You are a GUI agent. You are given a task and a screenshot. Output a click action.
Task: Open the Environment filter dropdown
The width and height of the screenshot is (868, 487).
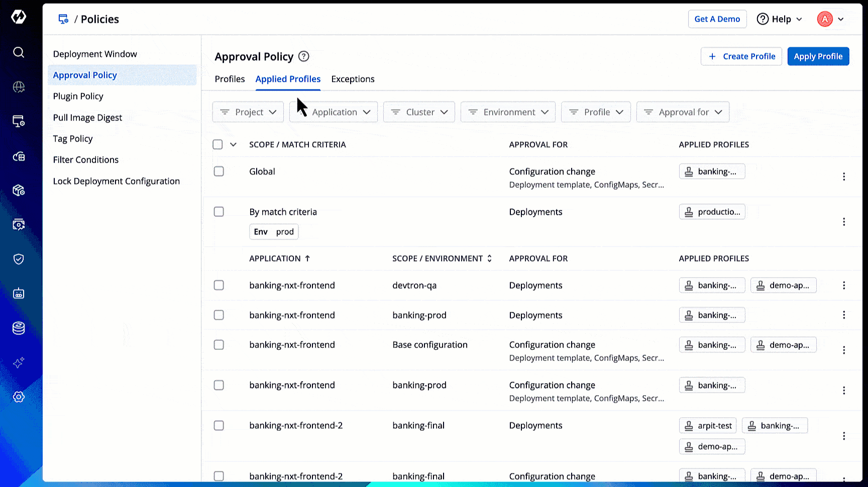pos(508,112)
